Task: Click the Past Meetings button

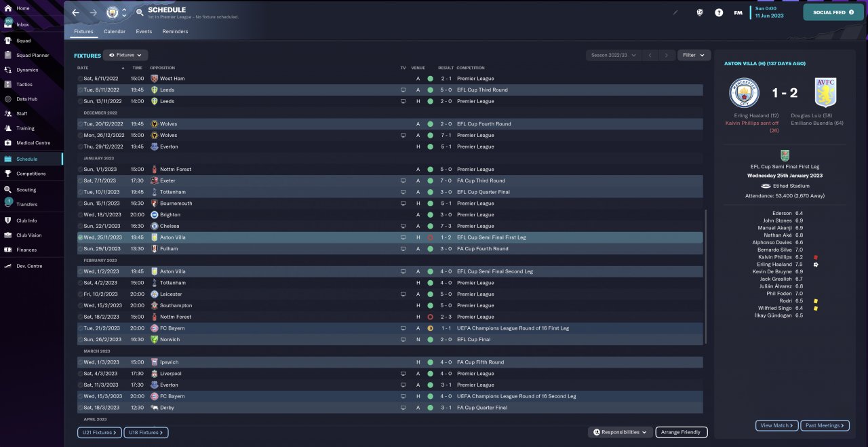Action: click(x=825, y=425)
